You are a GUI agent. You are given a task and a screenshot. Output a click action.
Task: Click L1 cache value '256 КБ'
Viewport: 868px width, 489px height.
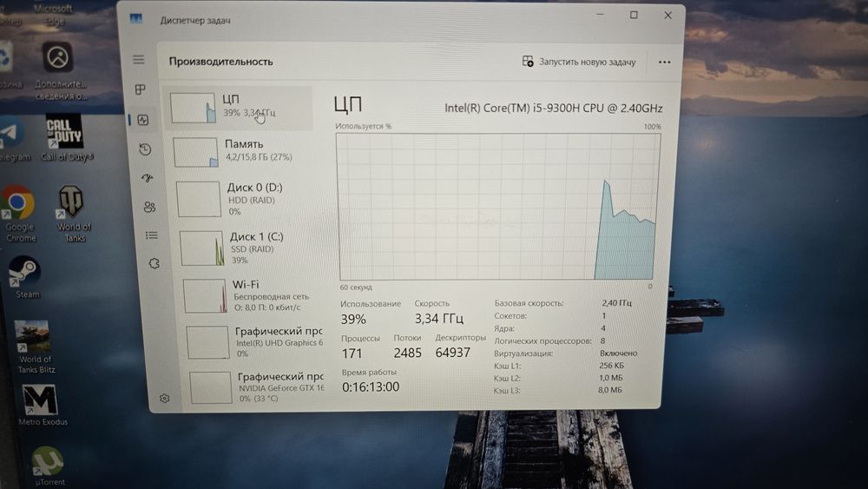[x=611, y=366]
